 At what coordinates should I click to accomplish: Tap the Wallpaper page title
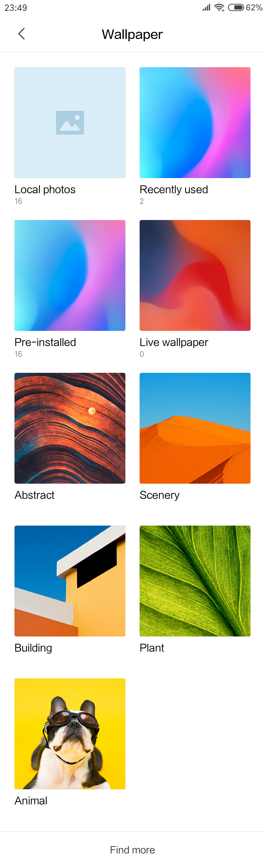pos(132,34)
